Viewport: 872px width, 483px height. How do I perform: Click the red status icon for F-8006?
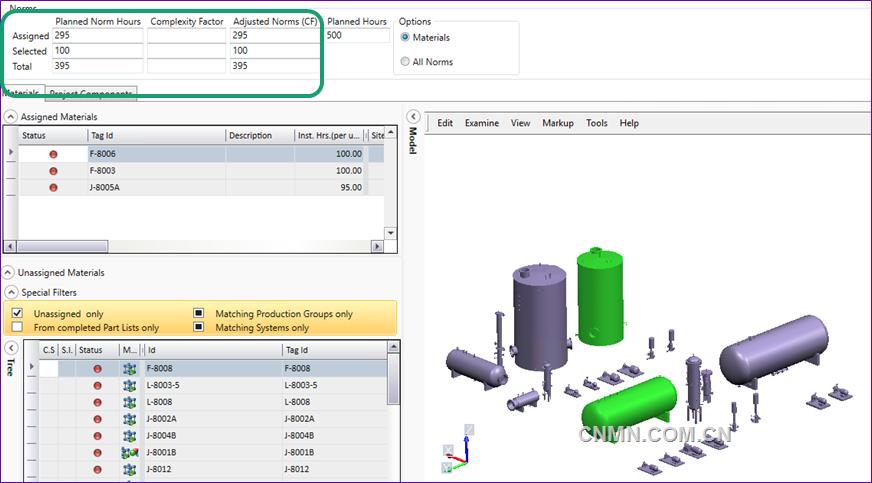(53, 154)
